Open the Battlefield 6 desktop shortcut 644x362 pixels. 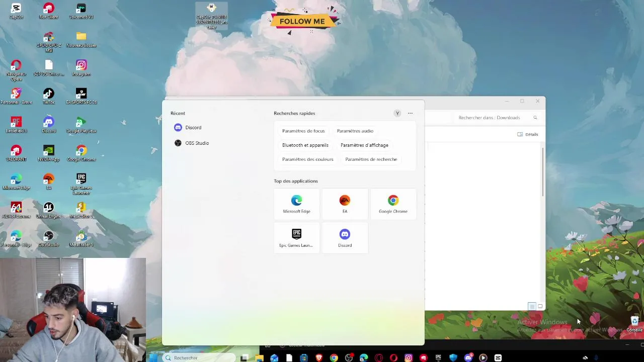16,125
